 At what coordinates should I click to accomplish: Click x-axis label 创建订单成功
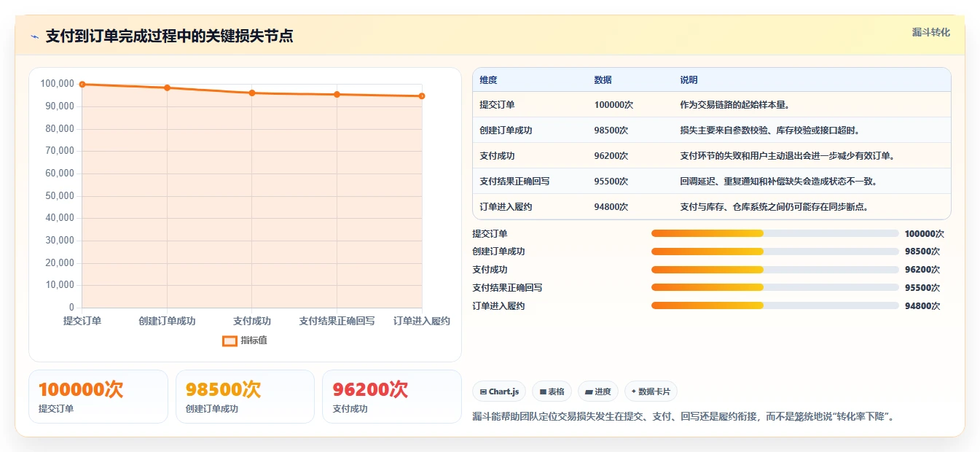click(x=167, y=321)
